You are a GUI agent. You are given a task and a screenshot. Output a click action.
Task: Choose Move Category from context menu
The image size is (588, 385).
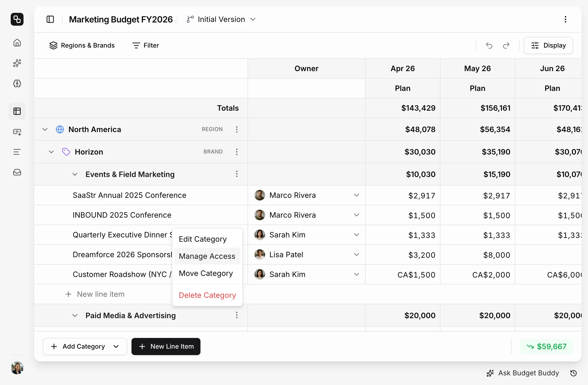point(207,273)
